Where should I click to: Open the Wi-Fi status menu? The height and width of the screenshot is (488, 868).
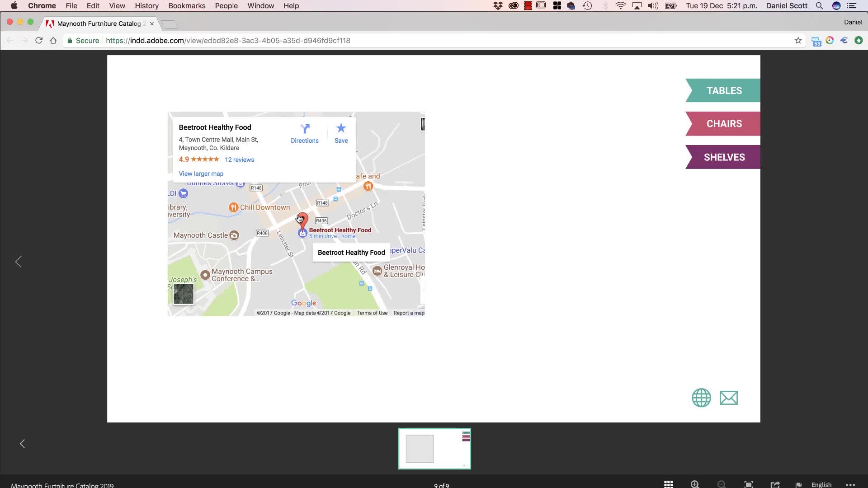(621, 5)
